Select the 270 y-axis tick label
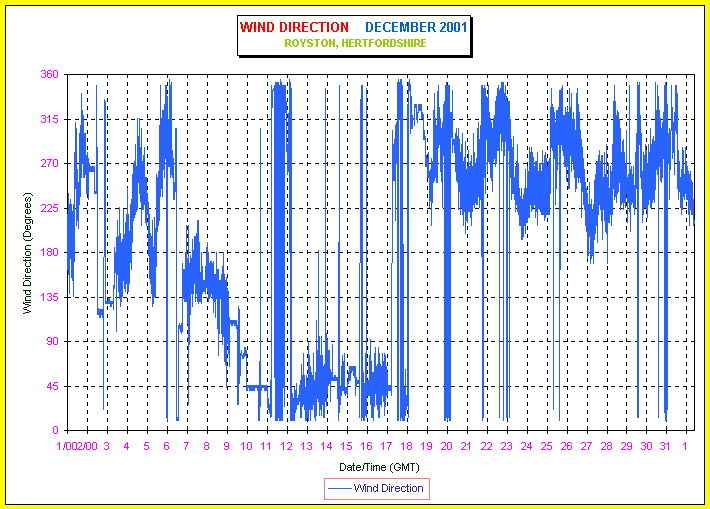Viewport: 710px width, 509px height. pyautogui.click(x=49, y=164)
